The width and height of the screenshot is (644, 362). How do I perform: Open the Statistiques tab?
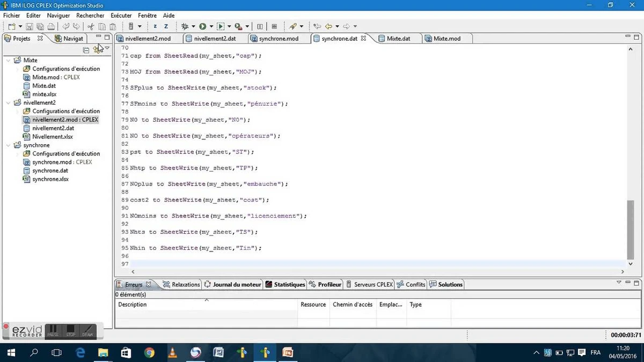(285, 284)
